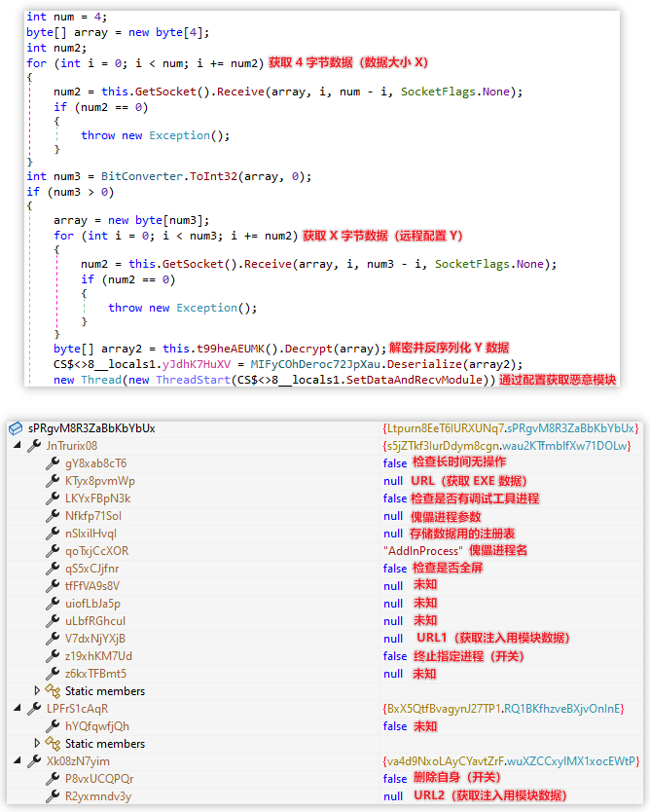Click the wrench icon of uiofLbJa5p

coord(53,604)
